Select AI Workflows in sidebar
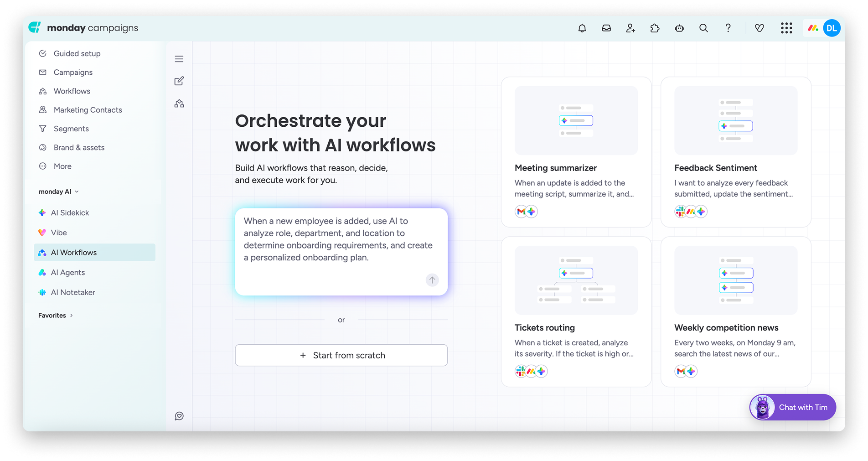This screenshot has width=868, height=461. (94, 253)
